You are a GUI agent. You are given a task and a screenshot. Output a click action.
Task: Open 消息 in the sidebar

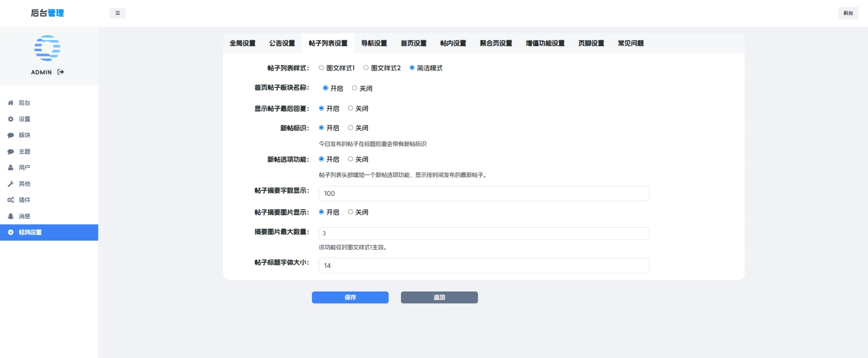(x=49, y=216)
